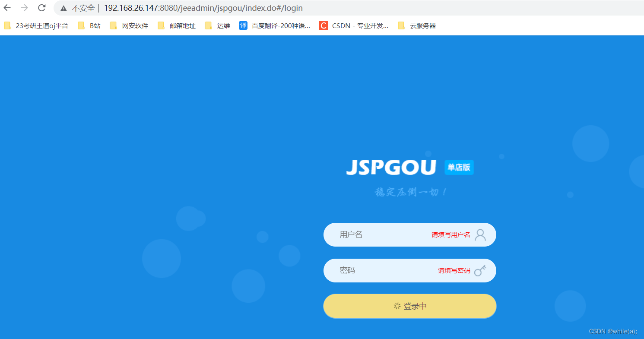Click the not-secure warning triangle icon
Screen dimensions: 644x339
coord(63,8)
